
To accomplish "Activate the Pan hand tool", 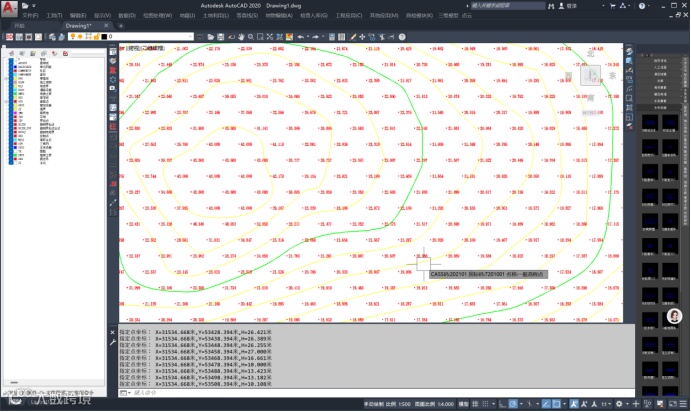I will click(241, 37).
